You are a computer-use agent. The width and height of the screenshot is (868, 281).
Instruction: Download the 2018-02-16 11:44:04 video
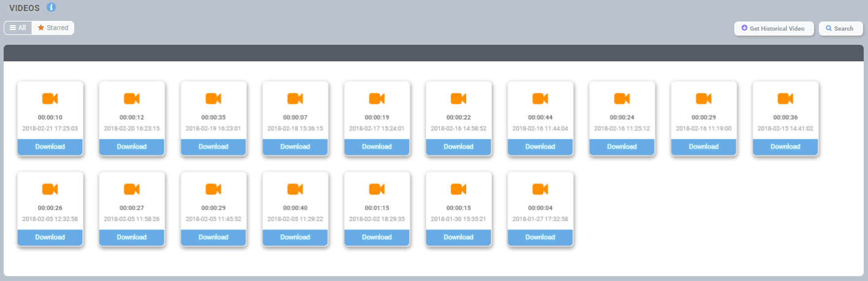point(540,147)
